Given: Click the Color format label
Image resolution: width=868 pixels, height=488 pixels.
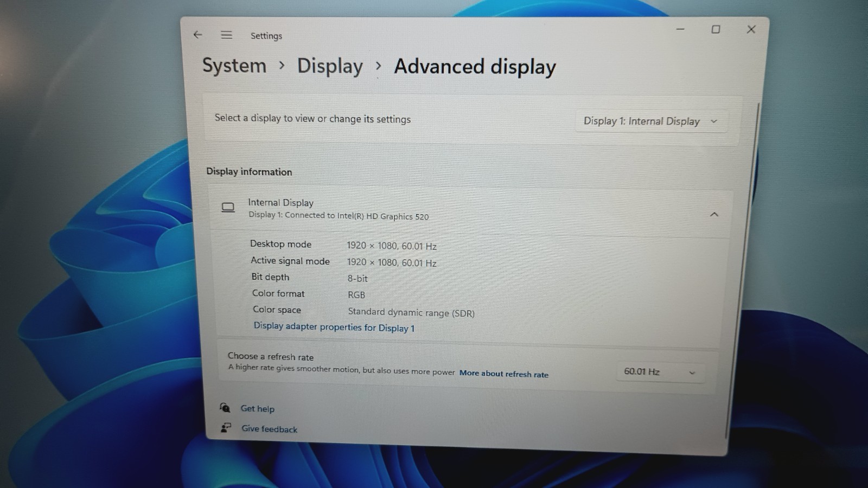Looking at the screenshot, I should point(278,293).
